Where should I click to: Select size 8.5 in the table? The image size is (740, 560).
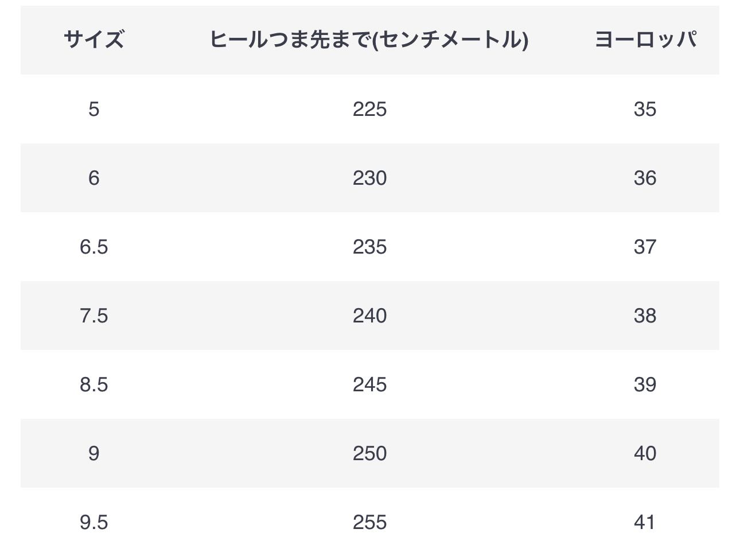pos(94,384)
